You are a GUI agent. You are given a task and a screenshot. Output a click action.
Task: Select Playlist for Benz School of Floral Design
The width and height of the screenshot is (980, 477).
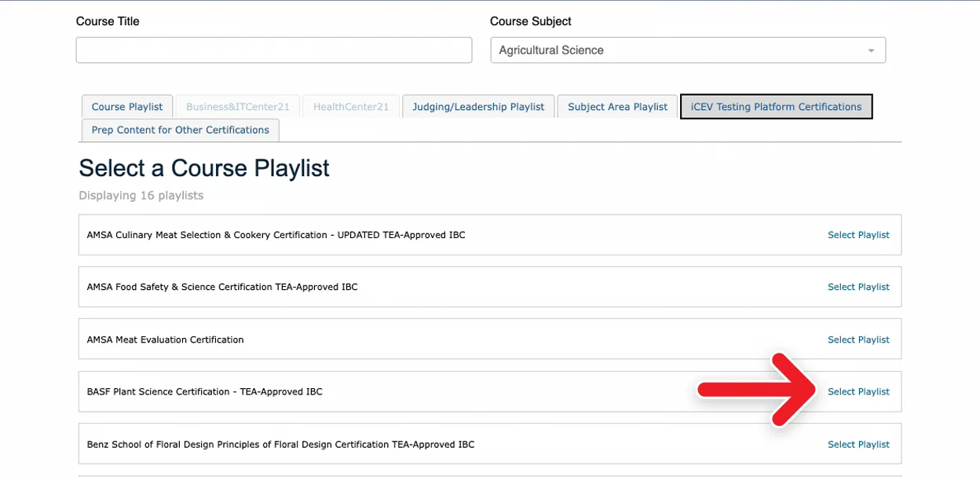pyautogui.click(x=858, y=444)
